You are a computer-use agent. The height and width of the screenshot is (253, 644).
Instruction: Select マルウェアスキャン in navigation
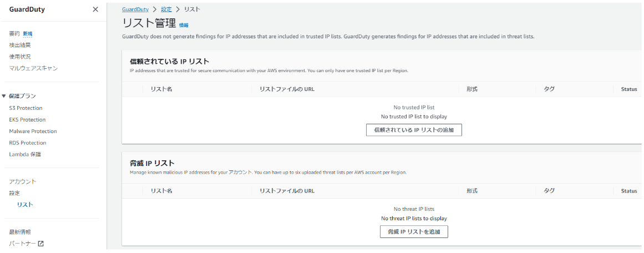(33, 68)
